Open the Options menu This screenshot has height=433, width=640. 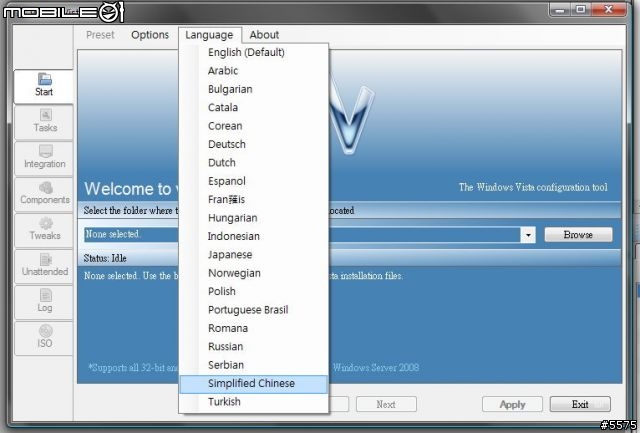coord(150,35)
